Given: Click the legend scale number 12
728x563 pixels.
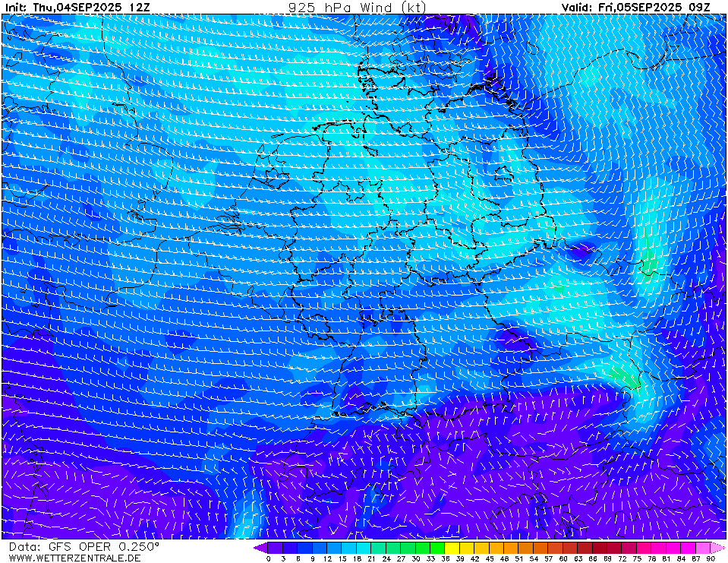Looking at the screenshot, I should pyautogui.click(x=327, y=558).
